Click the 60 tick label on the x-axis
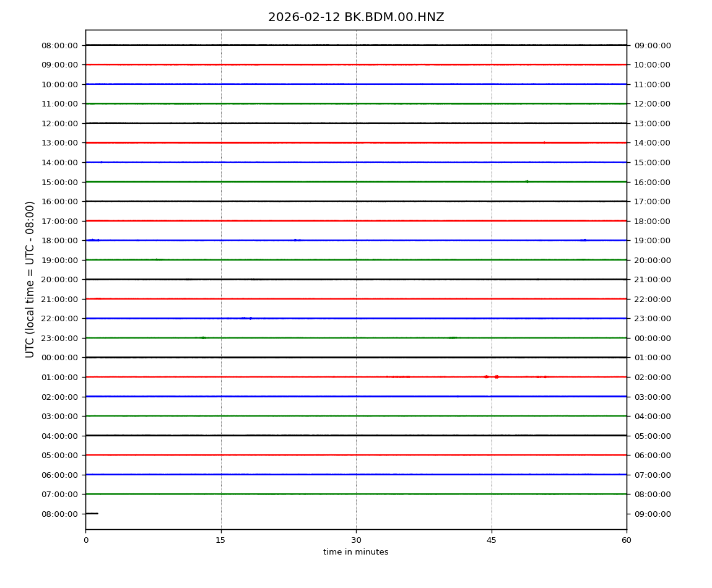Viewport: 712px width, 588px height. [x=627, y=540]
